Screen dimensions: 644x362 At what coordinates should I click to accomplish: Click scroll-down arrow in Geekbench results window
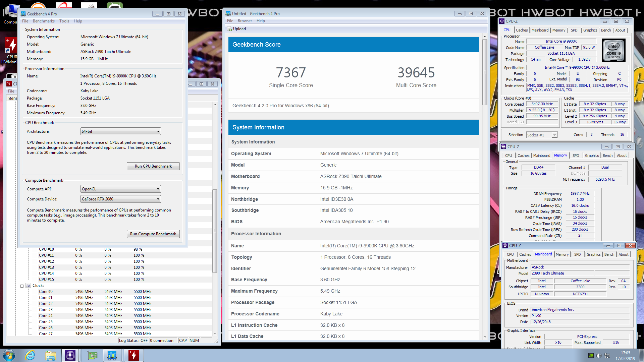[x=485, y=337]
